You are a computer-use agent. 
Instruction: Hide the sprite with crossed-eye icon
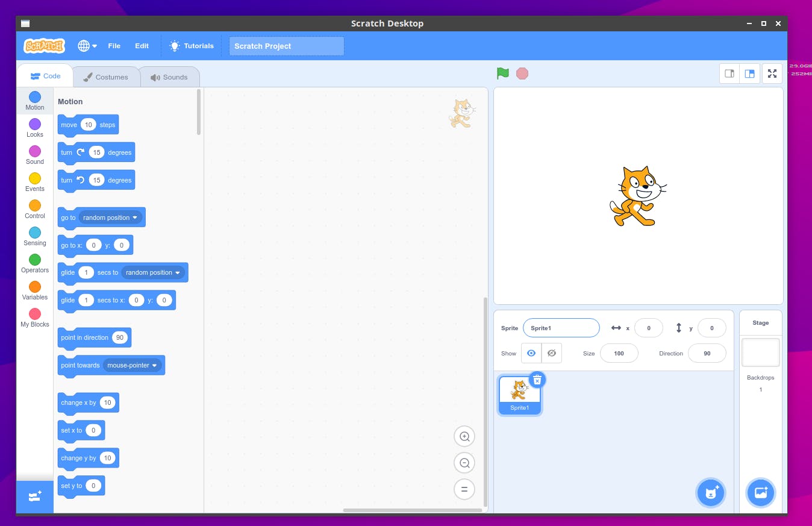[x=552, y=354]
